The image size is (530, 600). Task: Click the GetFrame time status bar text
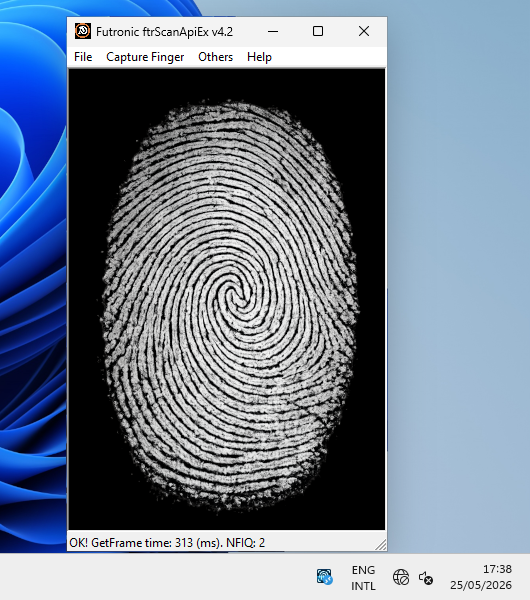pyautogui.click(x=167, y=543)
